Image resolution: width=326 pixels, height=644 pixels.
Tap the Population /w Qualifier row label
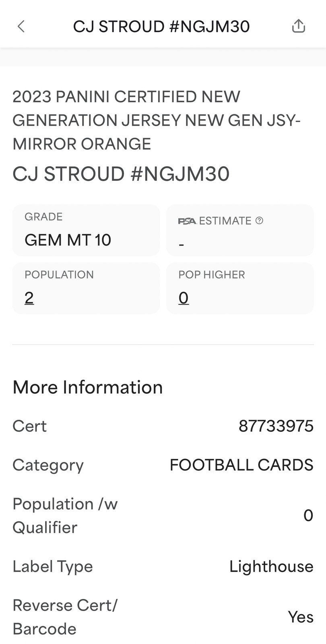(x=65, y=516)
